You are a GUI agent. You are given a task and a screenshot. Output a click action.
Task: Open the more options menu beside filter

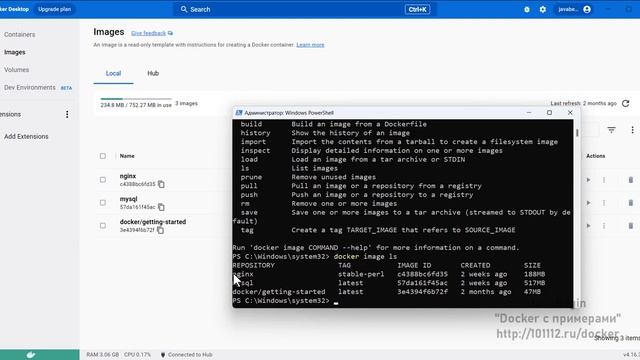click(632, 130)
